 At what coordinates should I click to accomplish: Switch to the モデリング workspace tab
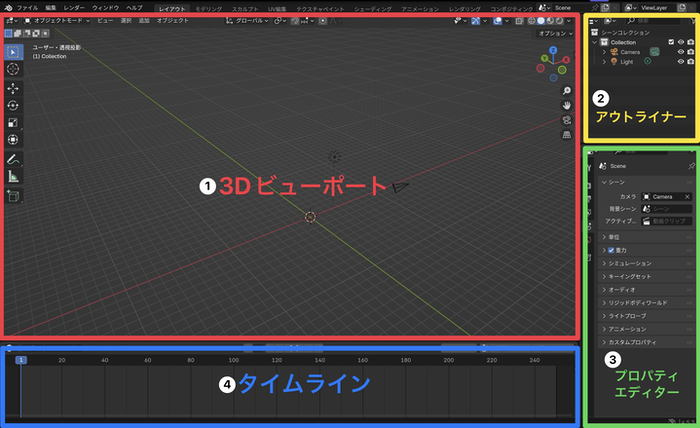[x=209, y=7]
